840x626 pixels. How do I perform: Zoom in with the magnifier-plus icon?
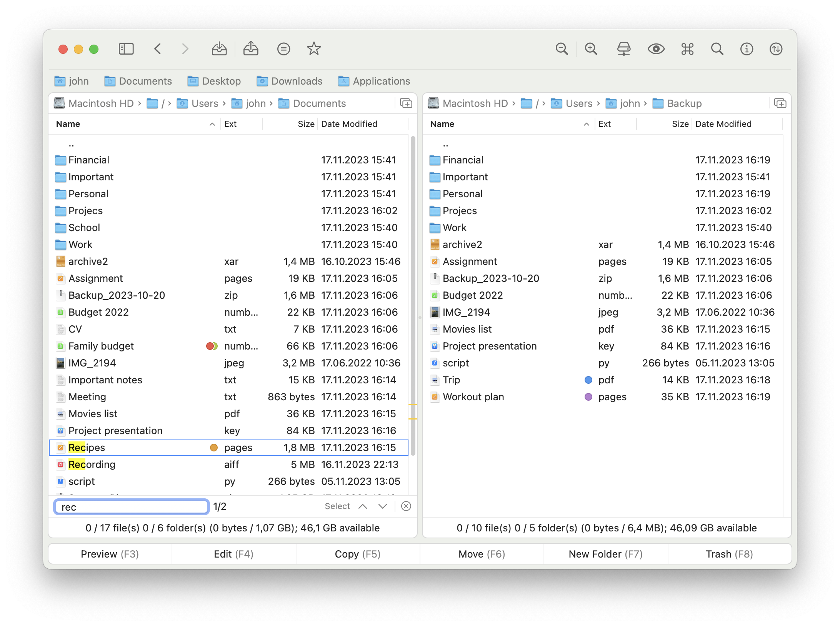point(591,49)
